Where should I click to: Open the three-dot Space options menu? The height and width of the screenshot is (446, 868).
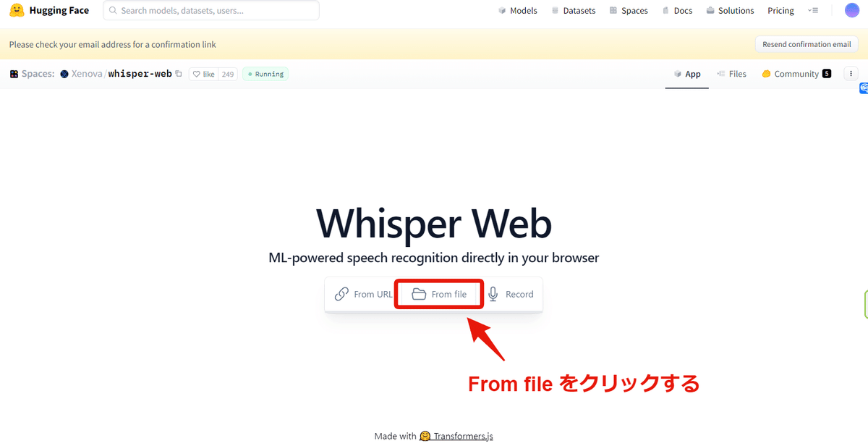click(851, 73)
